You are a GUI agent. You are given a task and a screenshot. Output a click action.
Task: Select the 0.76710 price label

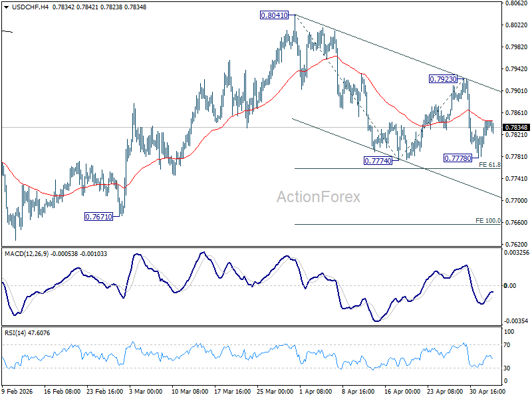coord(98,217)
